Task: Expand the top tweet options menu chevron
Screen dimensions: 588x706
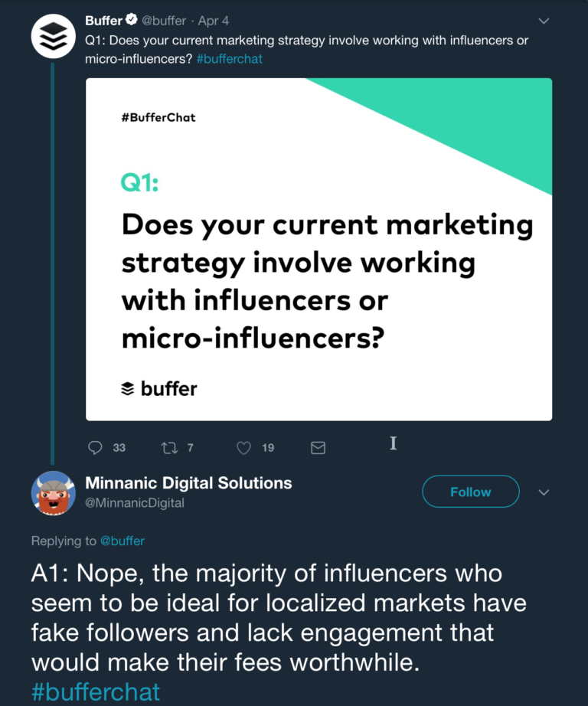Action: click(x=543, y=21)
